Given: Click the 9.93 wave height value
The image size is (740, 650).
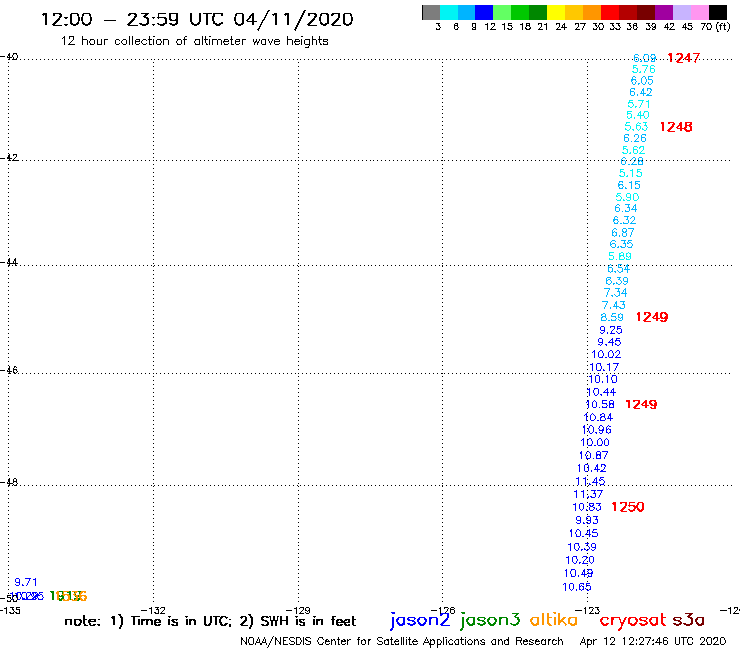Looking at the screenshot, I should pos(587,520).
